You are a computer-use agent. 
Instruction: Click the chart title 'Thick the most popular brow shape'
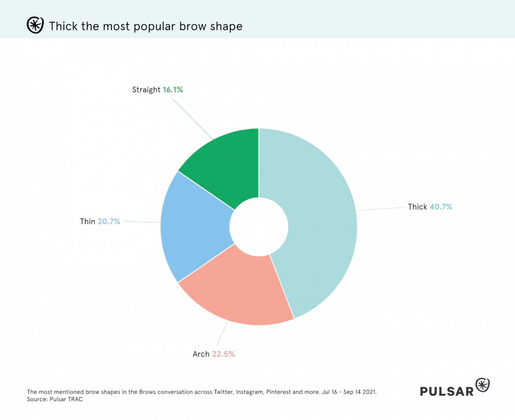146,26
